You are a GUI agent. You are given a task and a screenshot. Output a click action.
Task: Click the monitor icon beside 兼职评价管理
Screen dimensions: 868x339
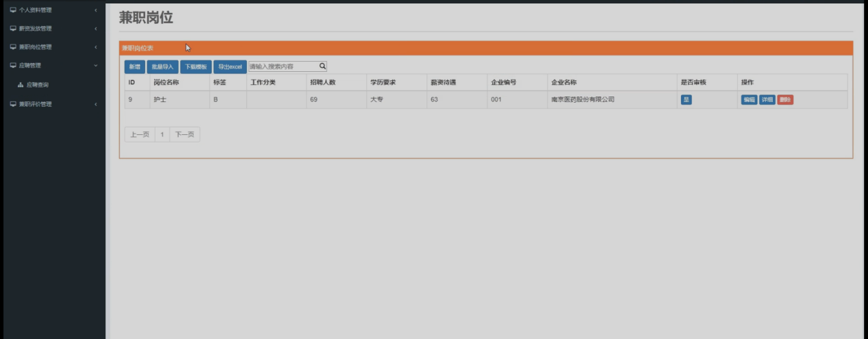point(12,104)
